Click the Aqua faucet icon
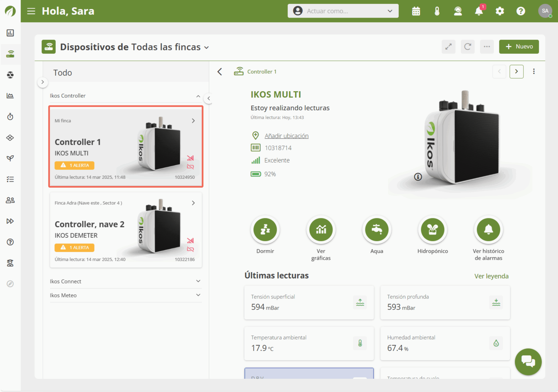This screenshot has height=392, width=558. (377, 229)
